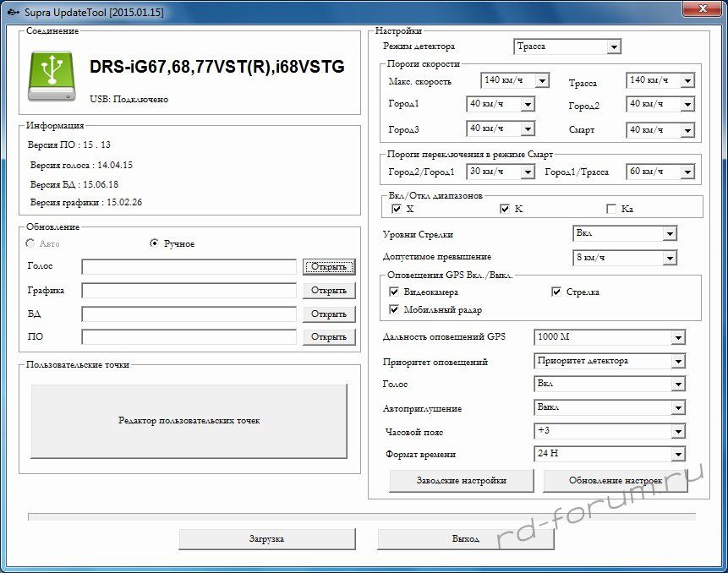728x573 pixels.
Task: Open Город1/Трасса switch threshold dropdown
Action: [660, 172]
